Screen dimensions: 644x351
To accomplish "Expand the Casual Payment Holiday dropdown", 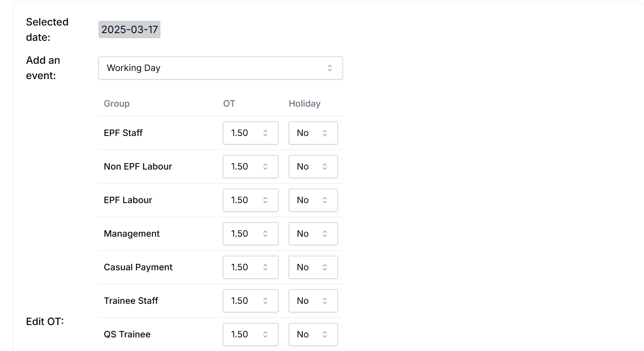I will click(313, 267).
